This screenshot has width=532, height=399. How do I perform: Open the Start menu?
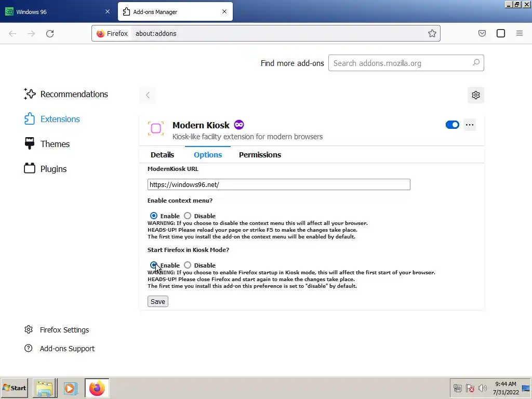coord(15,388)
